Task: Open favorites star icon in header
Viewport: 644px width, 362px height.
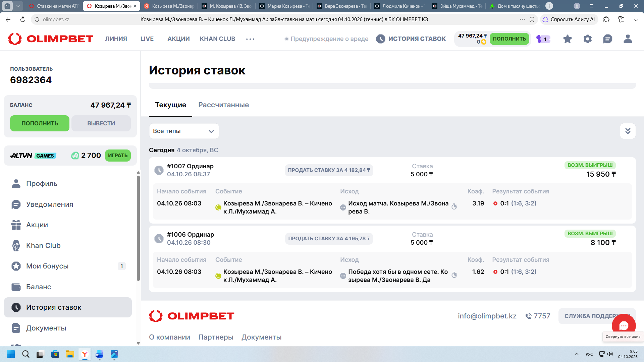Action: tap(567, 39)
